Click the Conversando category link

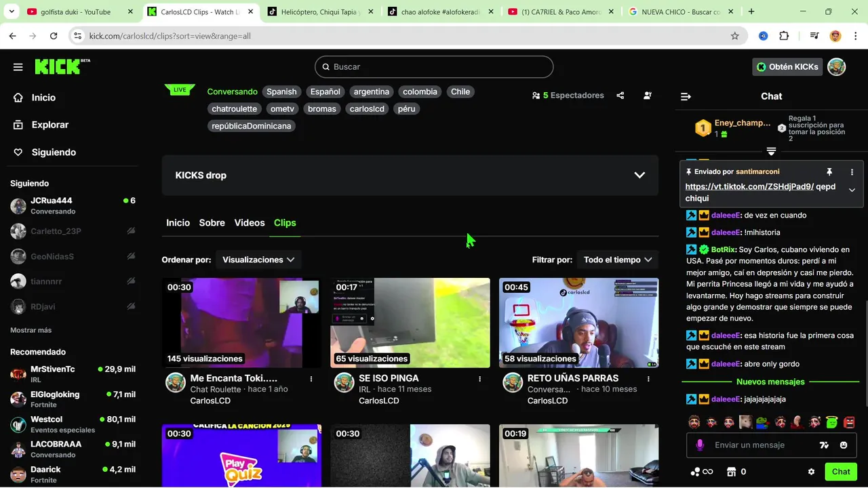click(232, 91)
